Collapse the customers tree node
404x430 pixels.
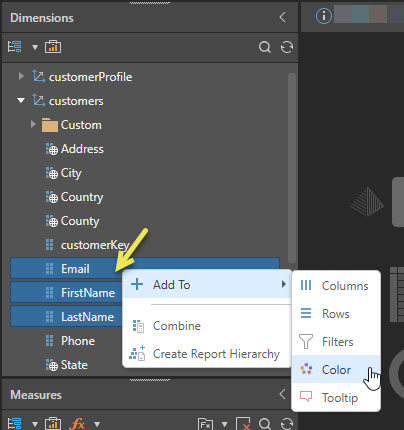click(x=21, y=100)
